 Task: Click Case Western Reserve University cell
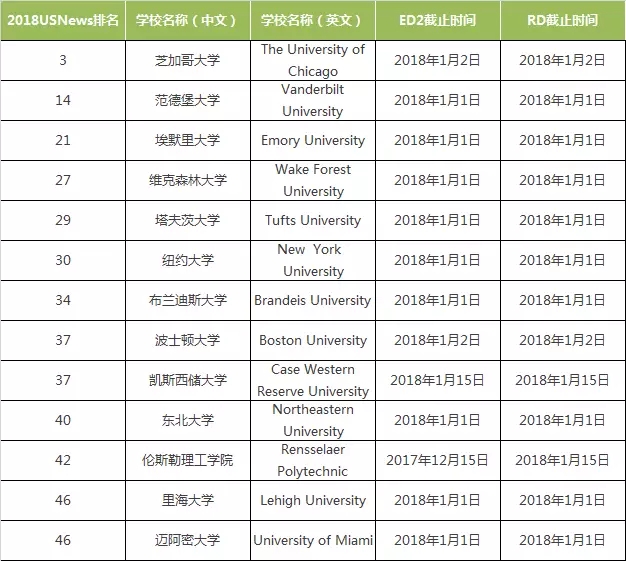click(313, 380)
